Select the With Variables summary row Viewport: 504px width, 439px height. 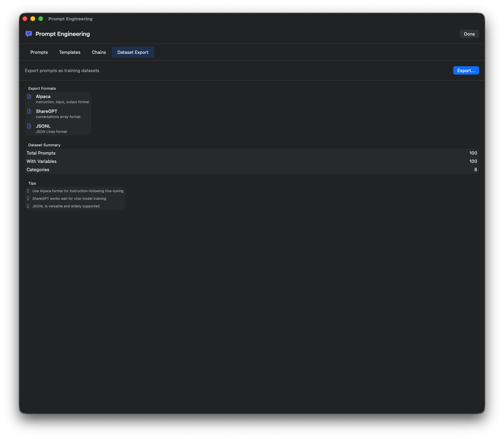252,162
